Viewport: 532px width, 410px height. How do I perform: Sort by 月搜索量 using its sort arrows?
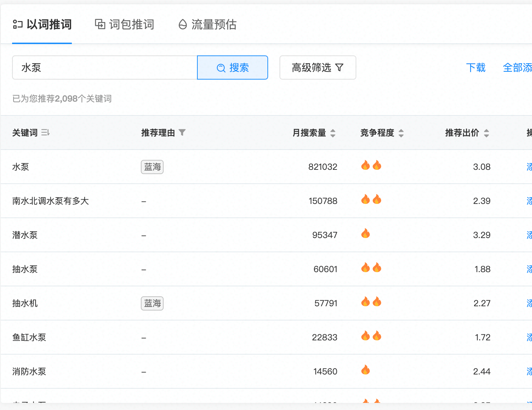tap(333, 133)
